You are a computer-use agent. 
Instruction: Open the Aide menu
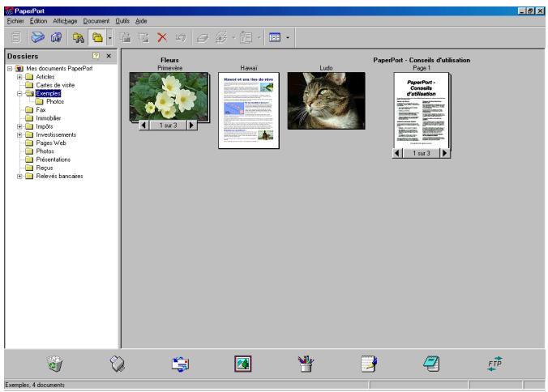coord(141,21)
